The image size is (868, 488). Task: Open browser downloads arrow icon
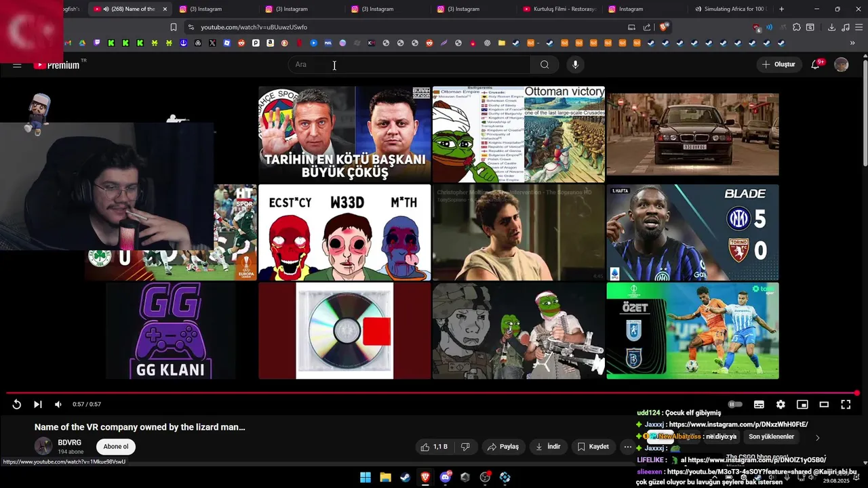tap(831, 27)
